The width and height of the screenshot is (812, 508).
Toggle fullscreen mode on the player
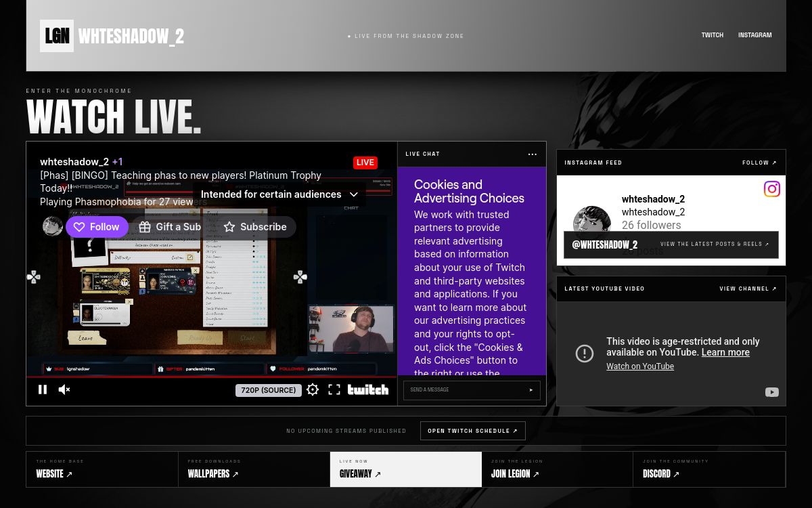tap(334, 389)
